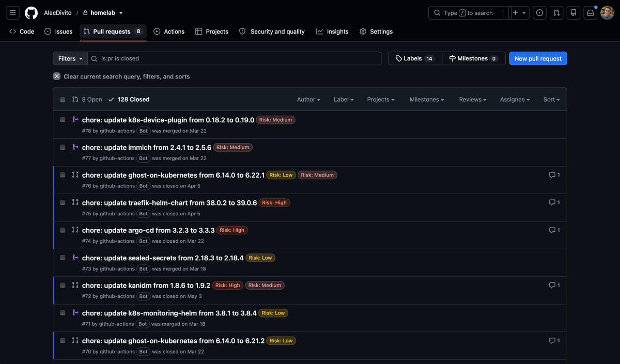Open the homelab repository link

103,13
